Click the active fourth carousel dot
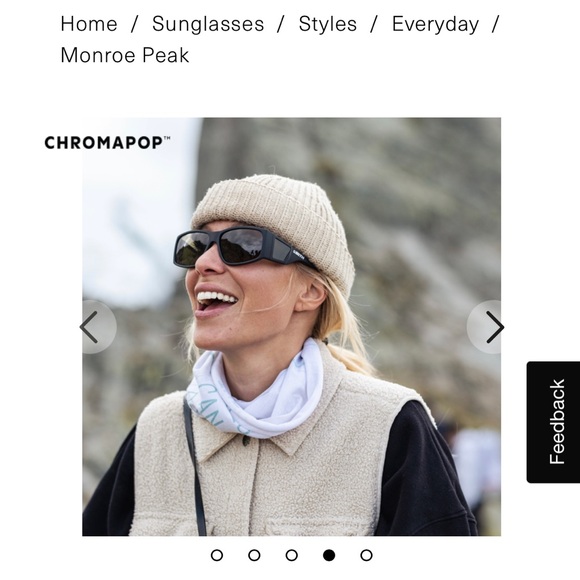580x580 pixels. pos(329,555)
